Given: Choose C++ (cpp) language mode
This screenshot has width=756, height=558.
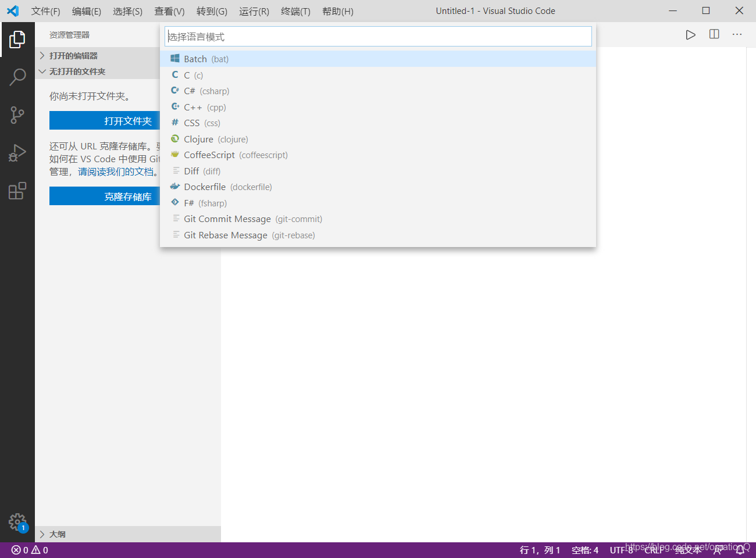Looking at the screenshot, I should [x=378, y=107].
